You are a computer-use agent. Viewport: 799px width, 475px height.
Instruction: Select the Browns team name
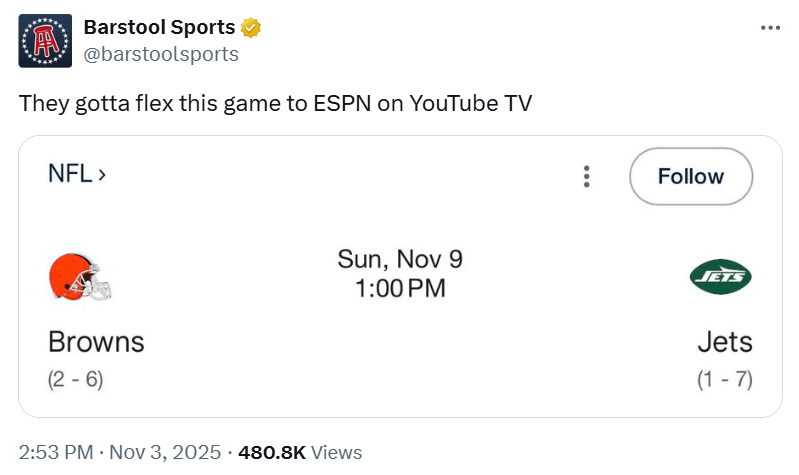(96, 342)
